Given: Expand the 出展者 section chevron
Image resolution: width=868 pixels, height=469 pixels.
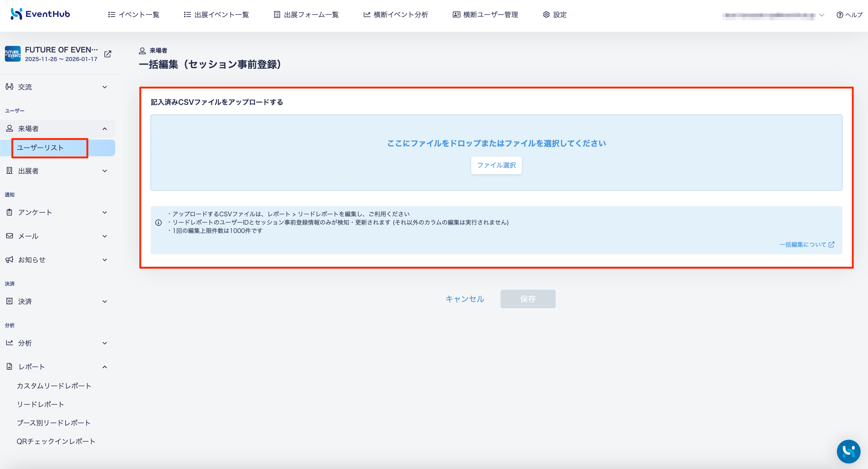Looking at the screenshot, I should point(105,171).
